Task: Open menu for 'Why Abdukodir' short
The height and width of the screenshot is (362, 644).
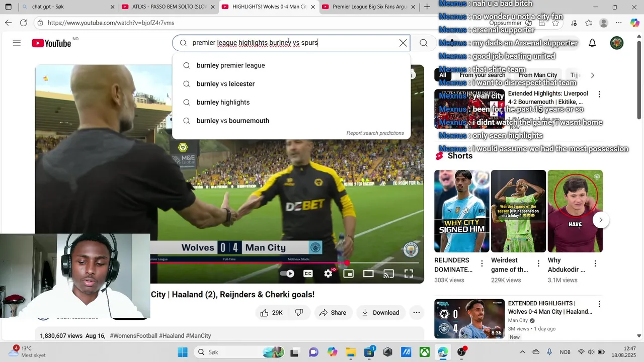Action: (595, 263)
